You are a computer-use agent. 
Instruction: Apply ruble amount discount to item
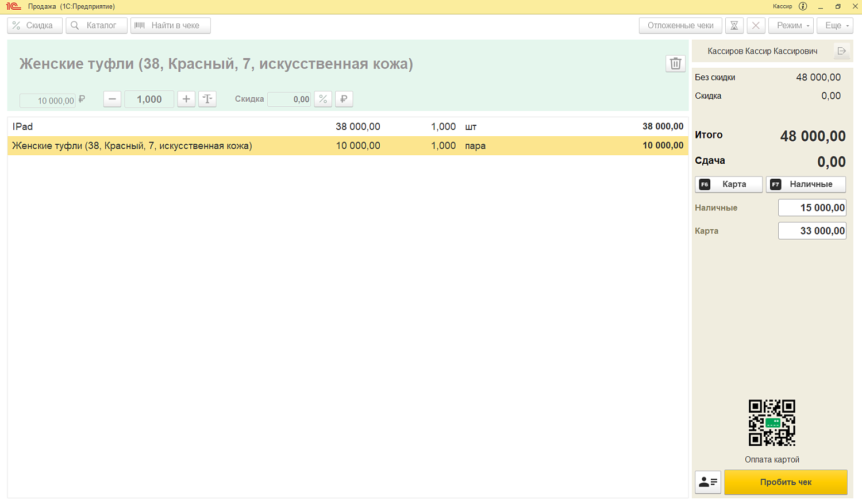[x=344, y=99]
